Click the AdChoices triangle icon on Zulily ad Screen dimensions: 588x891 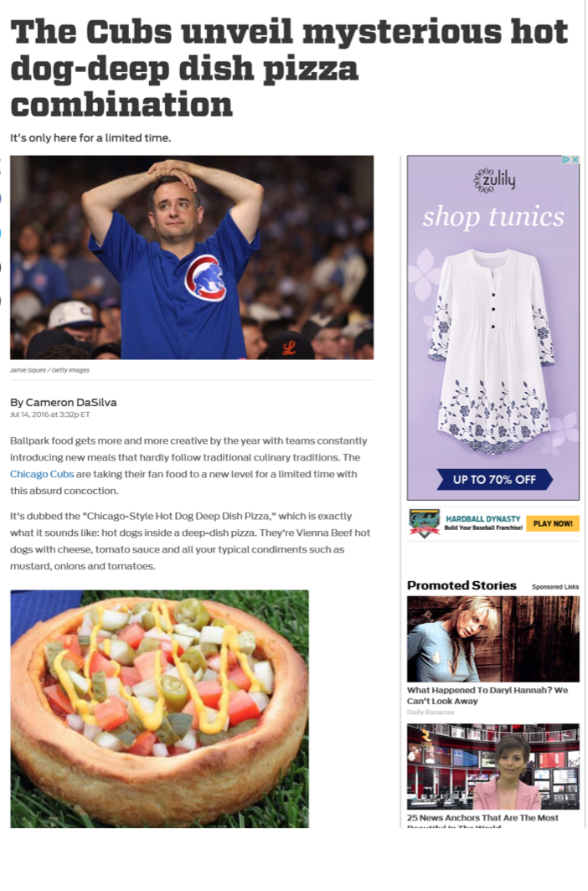(566, 160)
